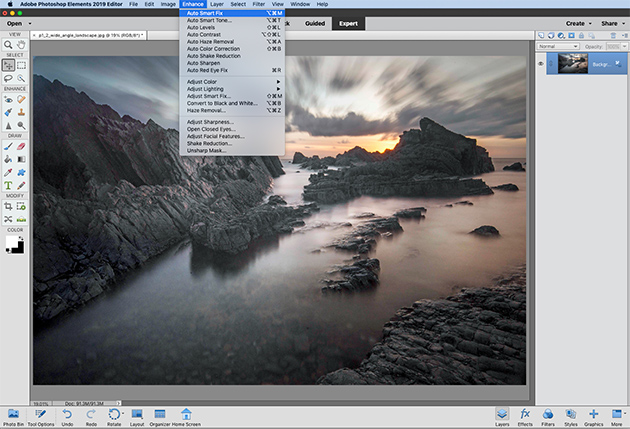Choose Convert to Black and White
This screenshot has width=630, height=429.
click(232, 103)
